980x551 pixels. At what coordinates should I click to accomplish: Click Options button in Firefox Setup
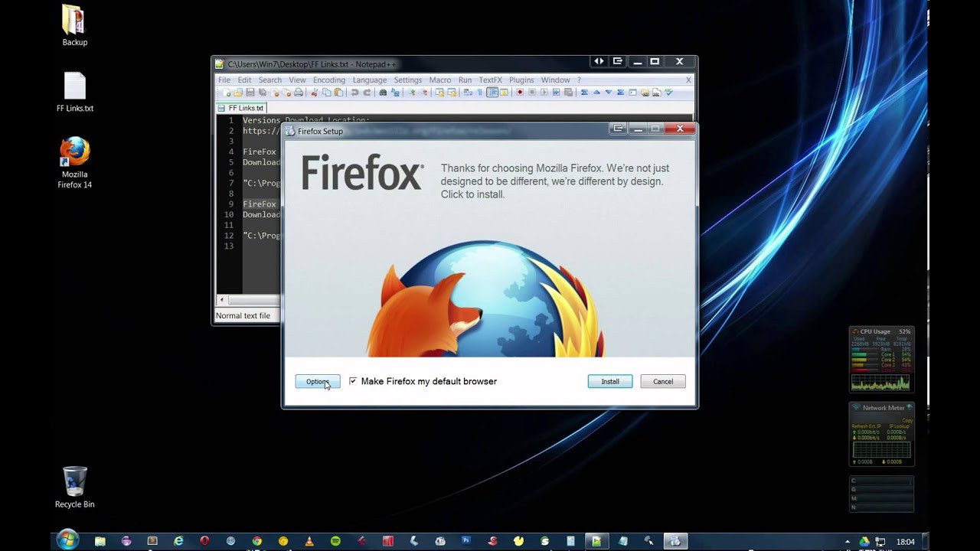pos(318,381)
